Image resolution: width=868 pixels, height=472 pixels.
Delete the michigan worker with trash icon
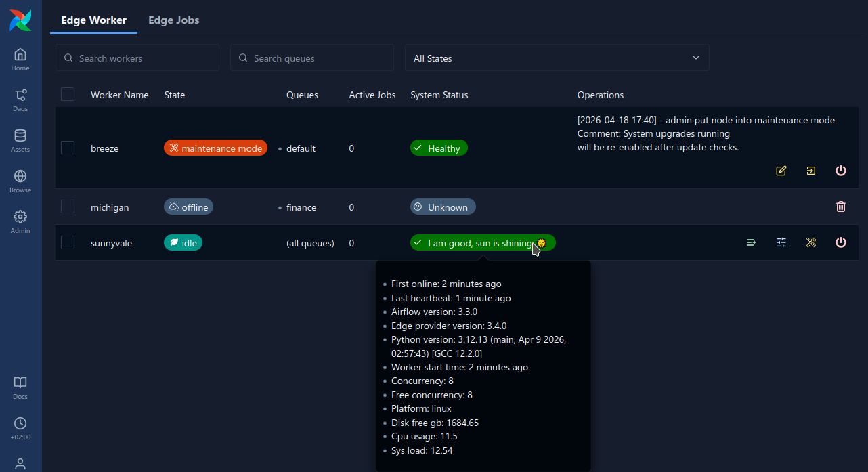coord(840,207)
